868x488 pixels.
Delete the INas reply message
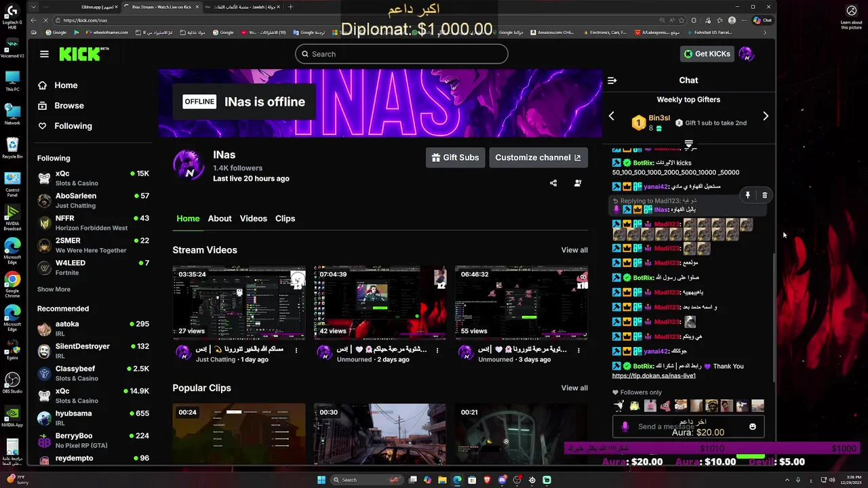(x=764, y=195)
